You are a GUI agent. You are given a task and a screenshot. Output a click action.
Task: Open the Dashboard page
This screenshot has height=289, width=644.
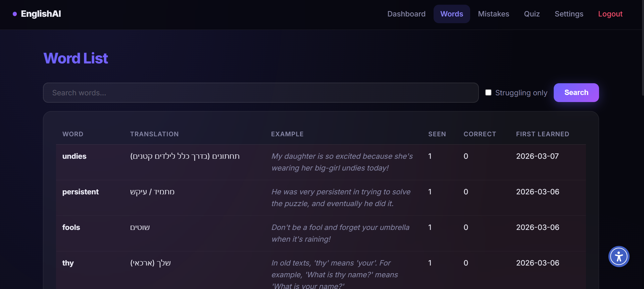coord(406,14)
